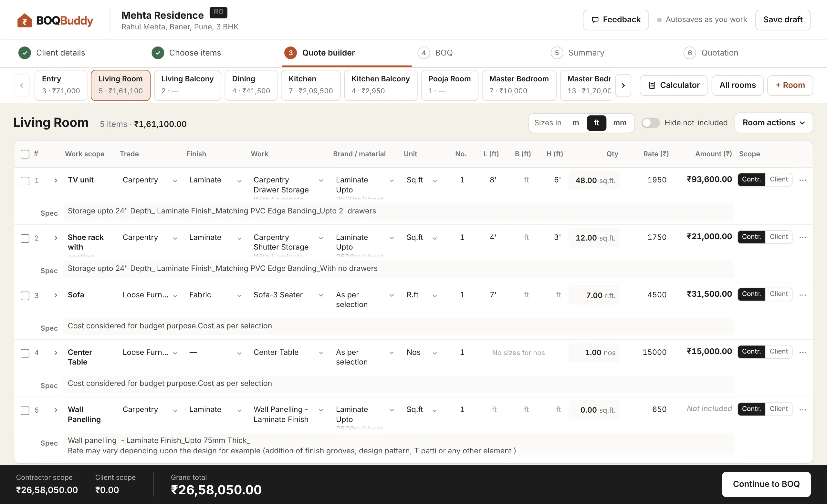Open more options for the Wall Panelling row
This screenshot has height=504, width=827.
coord(803,410)
